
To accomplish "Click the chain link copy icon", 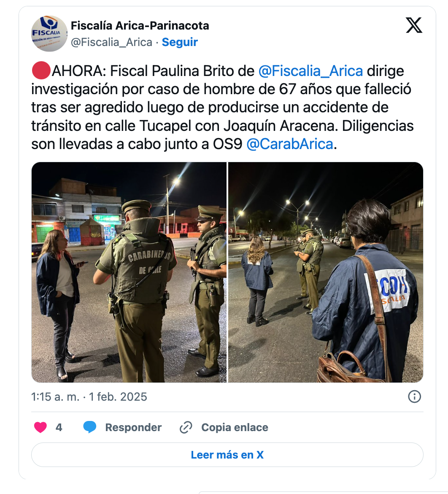I will (x=186, y=428).
